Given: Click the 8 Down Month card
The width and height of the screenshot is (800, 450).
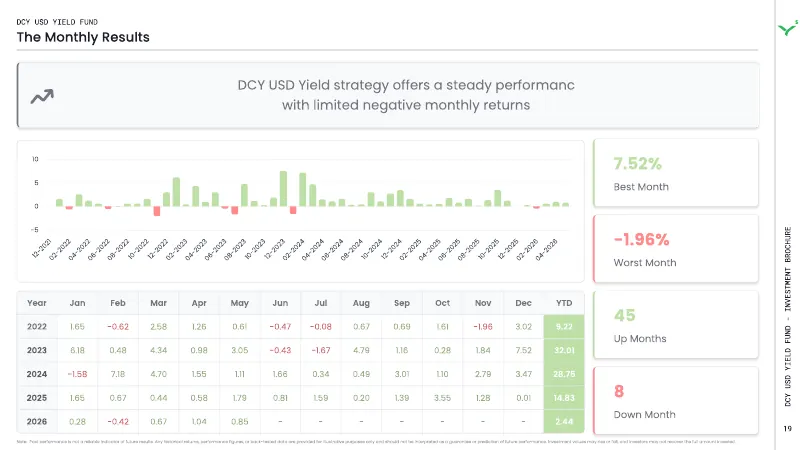Looking at the screenshot, I should 676,401.
